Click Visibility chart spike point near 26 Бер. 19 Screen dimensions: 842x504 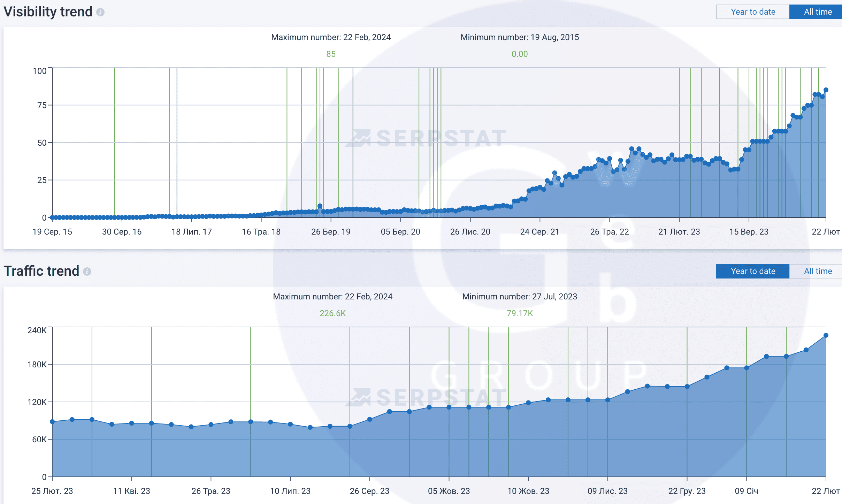(x=320, y=206)
